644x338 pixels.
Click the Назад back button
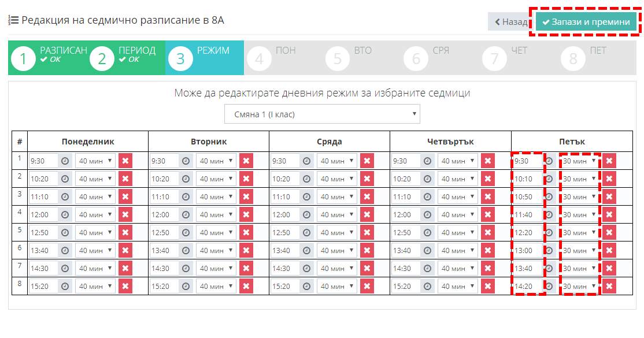(x=511, y=22)
